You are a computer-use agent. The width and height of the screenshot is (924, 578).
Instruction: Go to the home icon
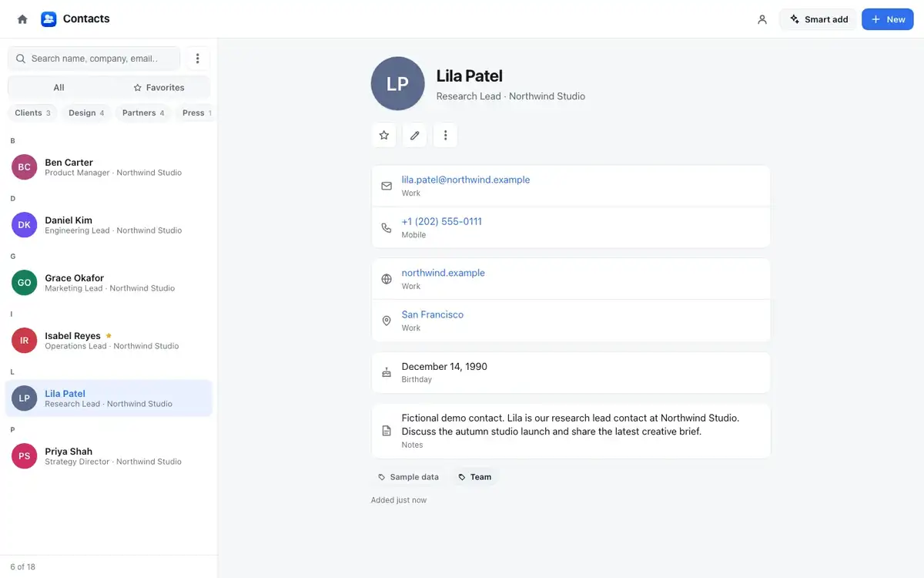tap(22, 19)
